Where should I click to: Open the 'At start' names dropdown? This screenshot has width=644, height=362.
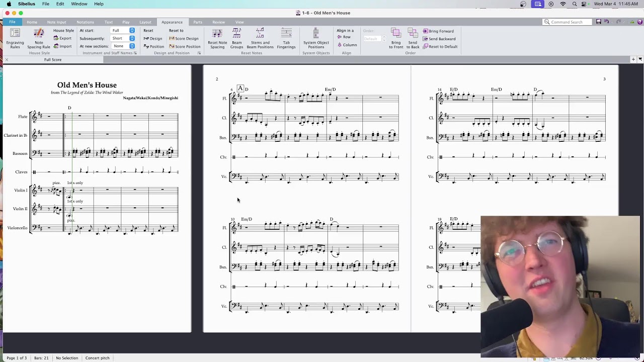coord(123,31)
